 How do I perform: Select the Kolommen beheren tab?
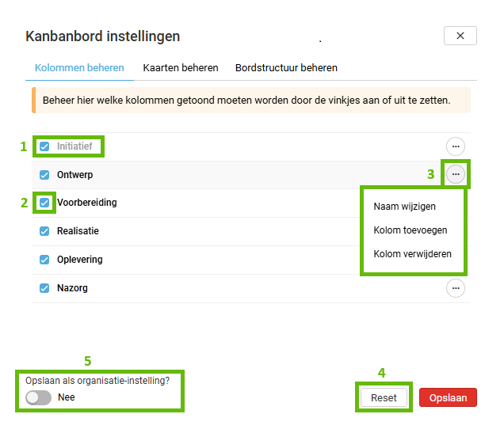point(79,68)
